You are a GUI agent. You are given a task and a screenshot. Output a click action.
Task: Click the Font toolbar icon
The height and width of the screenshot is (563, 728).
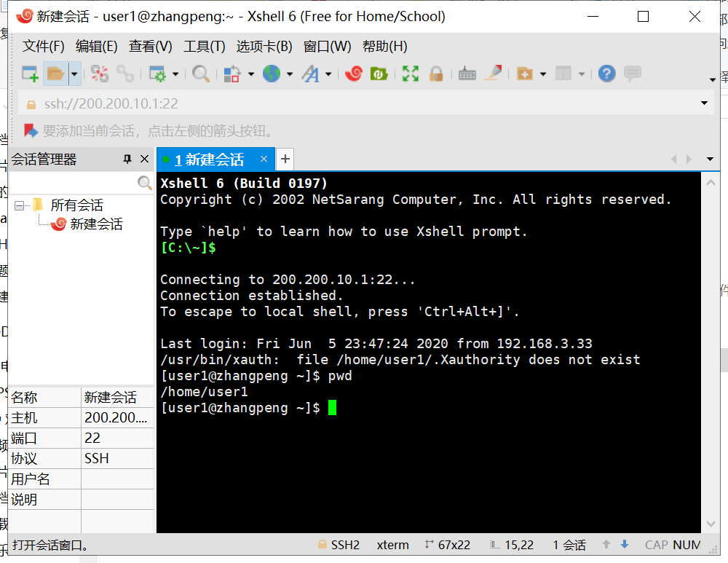tap(310, 74)
